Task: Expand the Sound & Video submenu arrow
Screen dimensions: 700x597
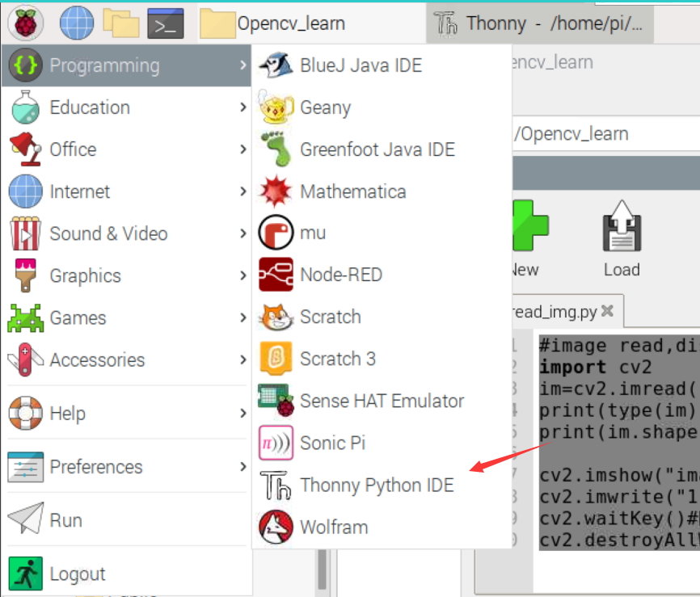Action: [242, 233]
